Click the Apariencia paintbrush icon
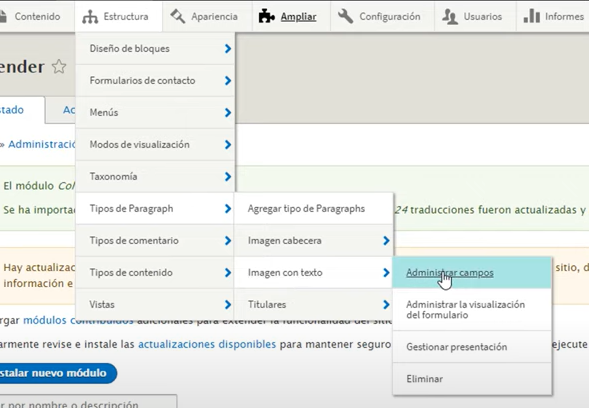This screenshot has width=589, height=408. click(178, 17)
